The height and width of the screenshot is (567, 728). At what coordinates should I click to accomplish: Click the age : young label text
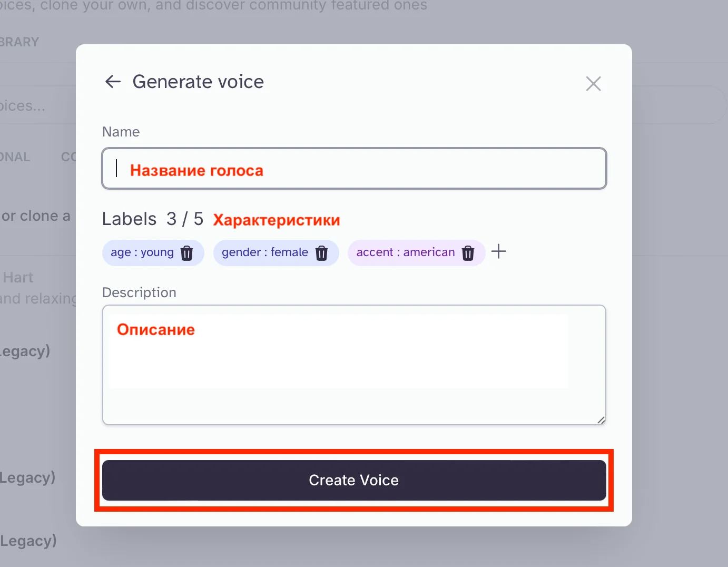click(142, 252)
